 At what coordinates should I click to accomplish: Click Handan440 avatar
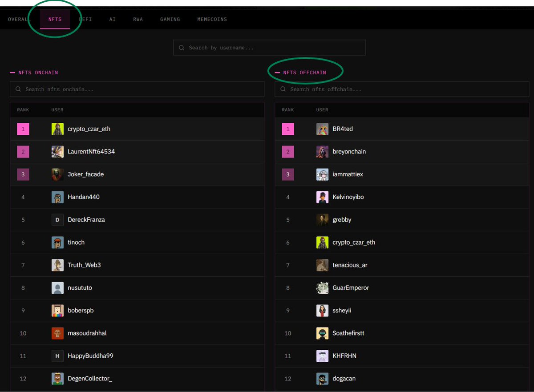pyautogui.click(x=57, y=197)
